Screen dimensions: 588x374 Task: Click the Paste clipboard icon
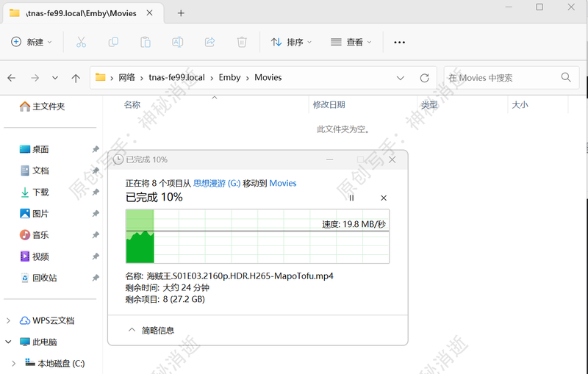tap(146, 42)
